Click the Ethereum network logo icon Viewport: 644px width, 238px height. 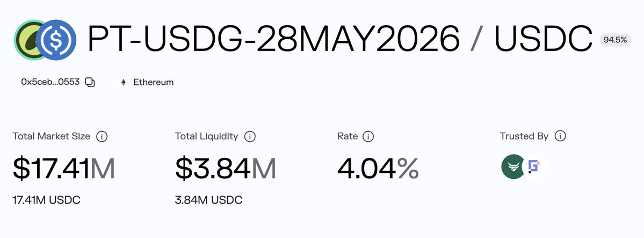[124, 82]
